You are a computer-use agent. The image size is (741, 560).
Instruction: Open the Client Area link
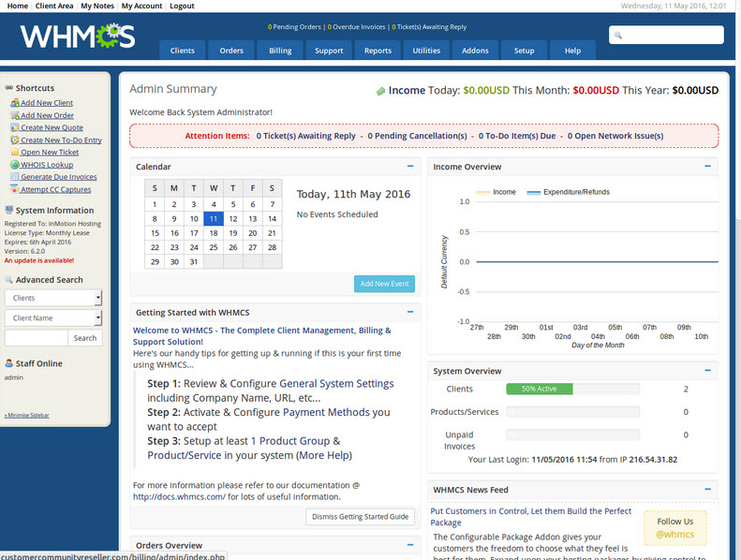pos(54,6)
